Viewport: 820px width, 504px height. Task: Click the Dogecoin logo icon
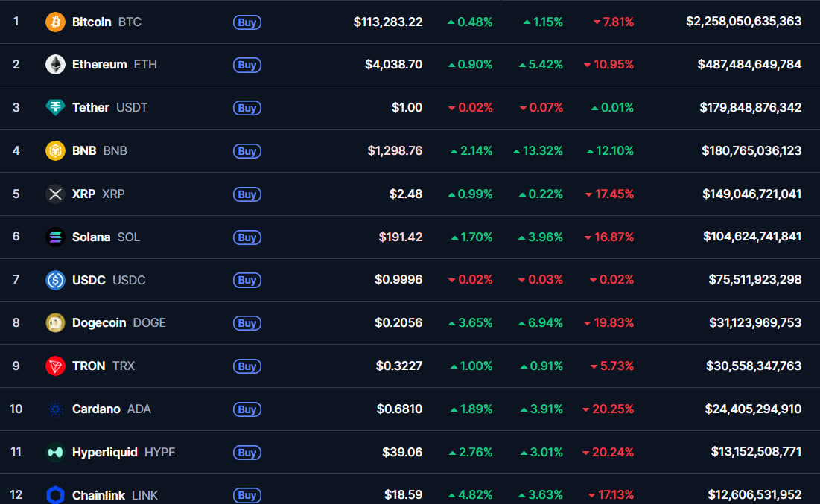[x=55, y=323]
